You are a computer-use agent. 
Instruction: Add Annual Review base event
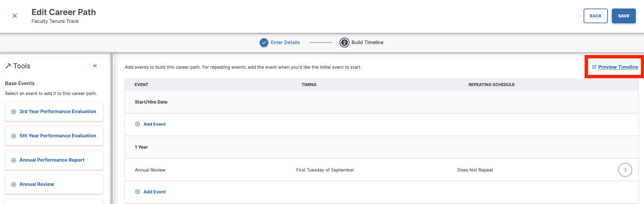pyautogui.click(x=54, y=184)
